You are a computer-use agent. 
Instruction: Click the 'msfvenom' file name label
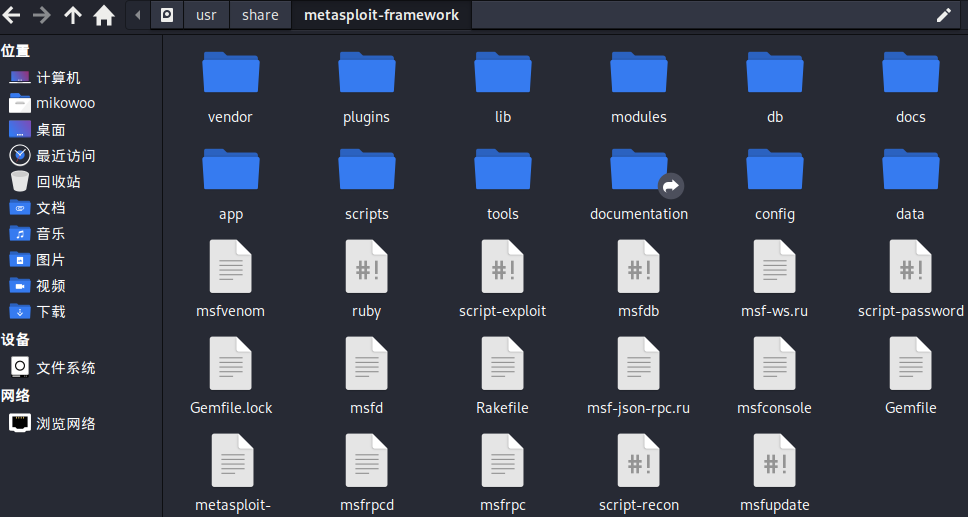tap(230, 311)
